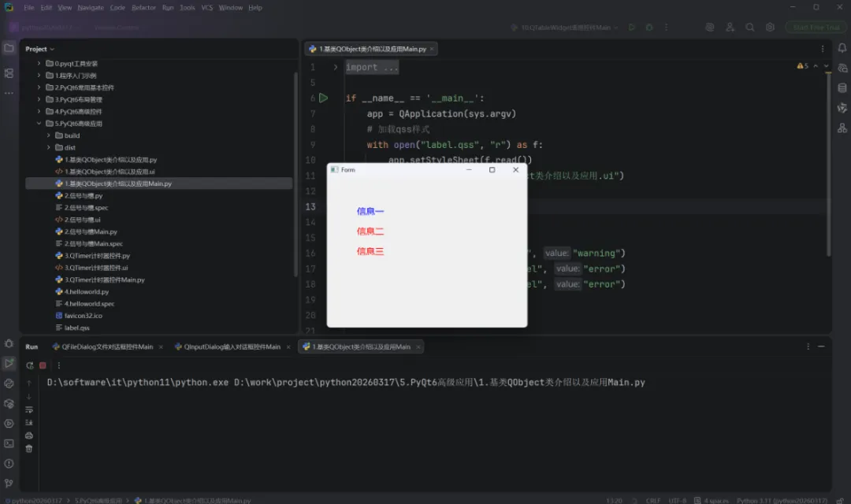This screenshot has width=851, height=504.
Task: Print the Run console output
Action: coord(29,435)
